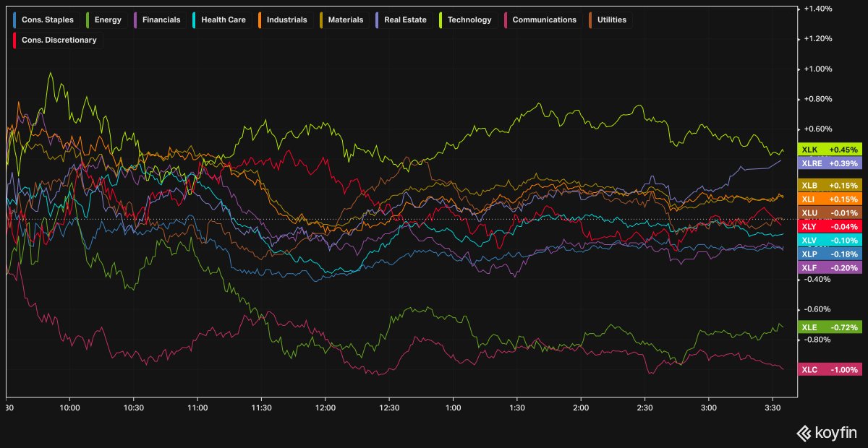Select the XLK ticker label showing +0.45%

pos(829,150)
